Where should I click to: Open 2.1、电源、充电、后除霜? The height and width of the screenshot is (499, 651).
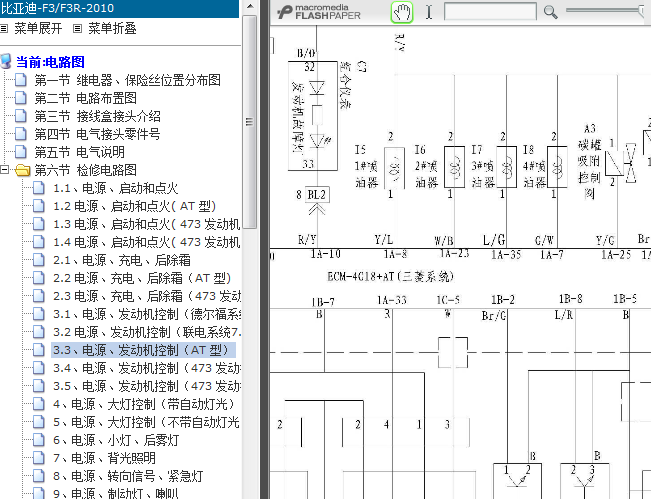point(122,260)
